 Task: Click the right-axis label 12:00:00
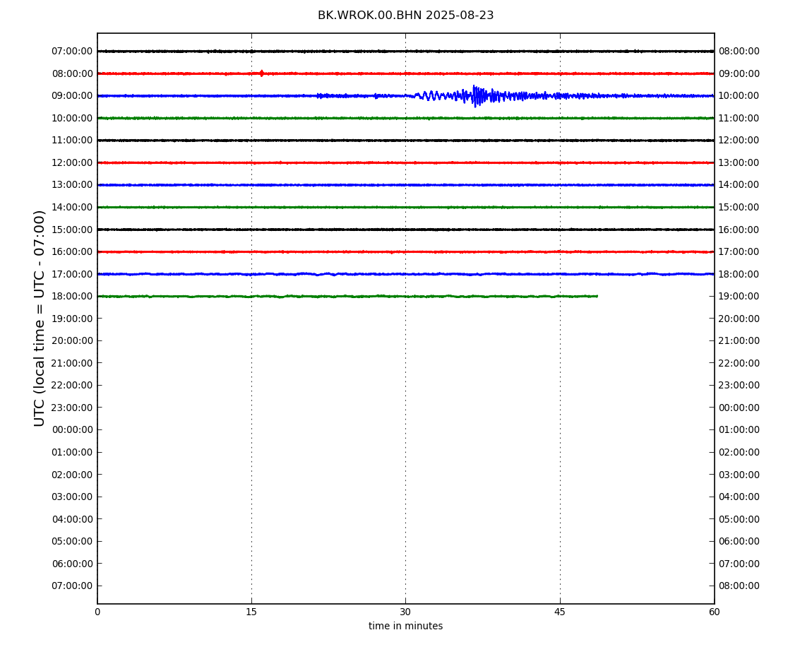[x=739, y=141]
